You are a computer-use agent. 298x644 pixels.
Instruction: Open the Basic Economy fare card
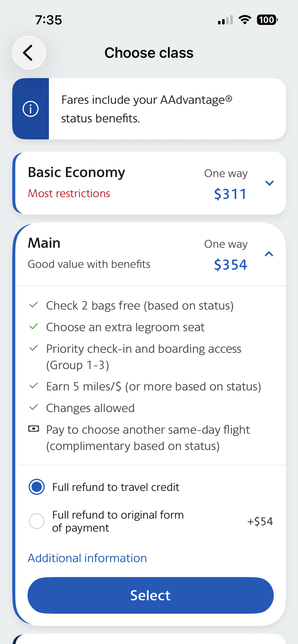tap(149, 183)
